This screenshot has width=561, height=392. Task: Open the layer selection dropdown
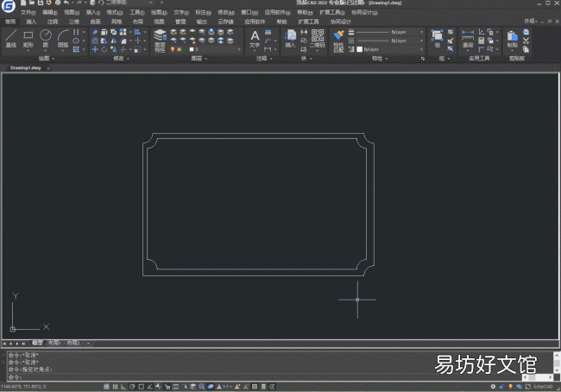239,49
